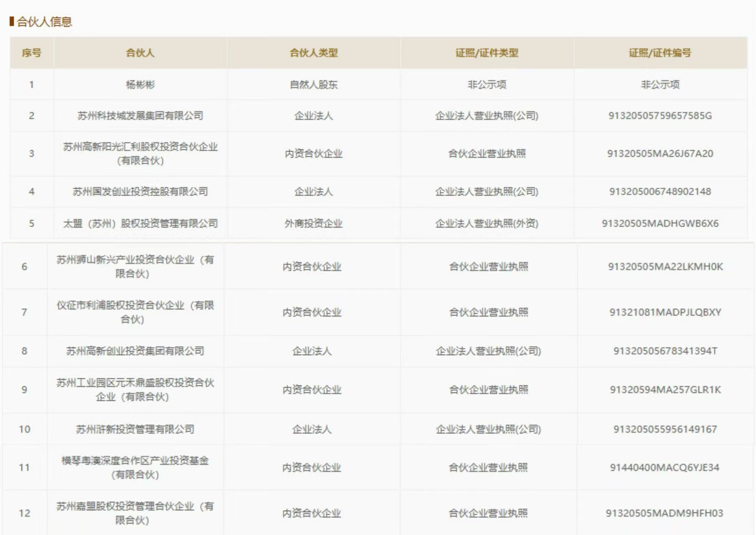The width and height of the screenshot is (756, 535).
Task: Select license number 91321081MADPJLQBXY
Action: point(665,312)
